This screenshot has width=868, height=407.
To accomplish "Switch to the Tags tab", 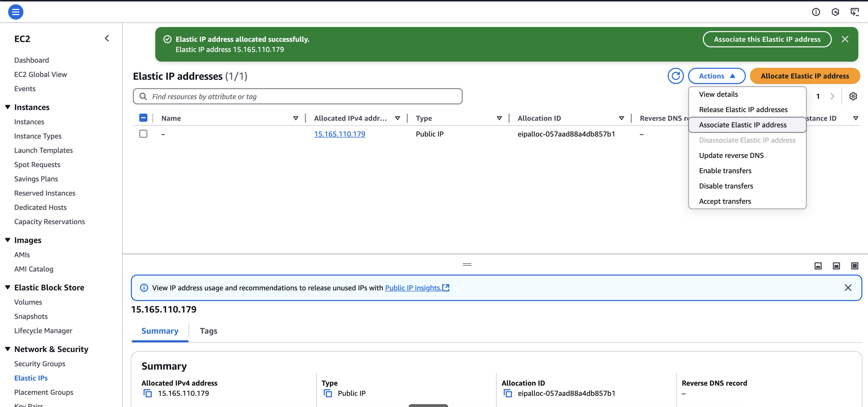I will point(208,331).
